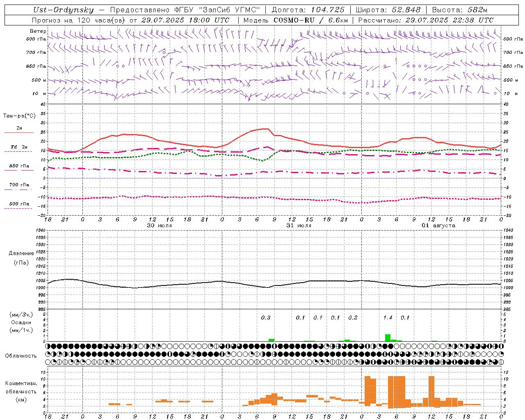Click the (мм/1ч.) precipitation unit label
Viewport: 525px width, 420px height.
[21, 330]
